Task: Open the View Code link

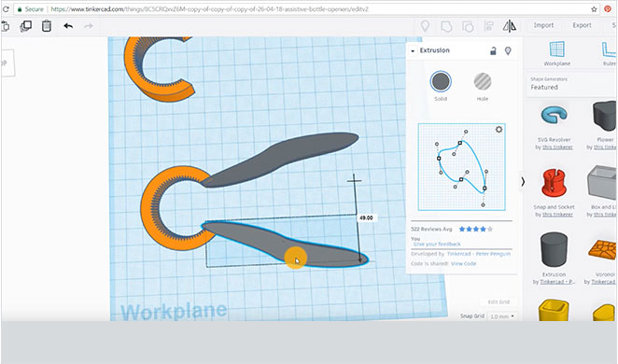Action: [x=463, y=263]
